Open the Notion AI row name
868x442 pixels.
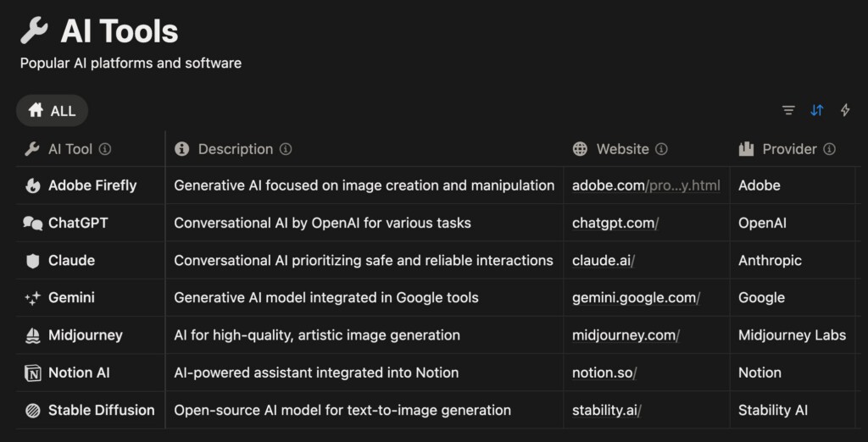point(79,373)
